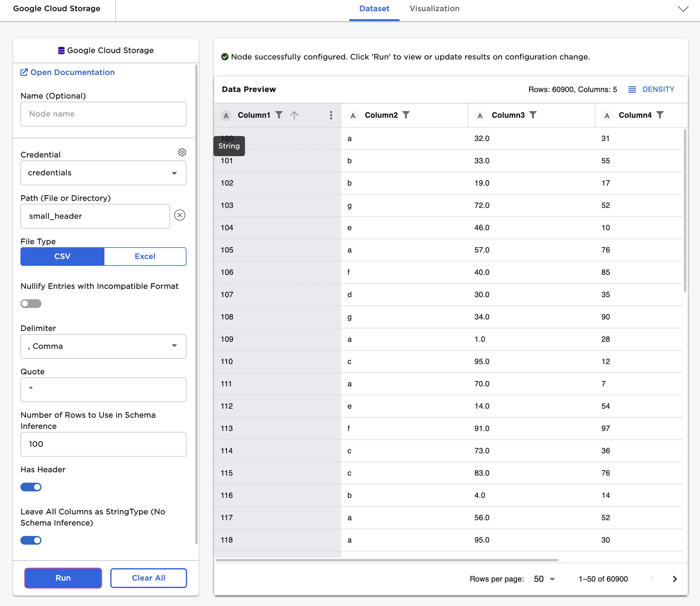This screenshot has width=700, height=606.
Task: Click the Node name input field
Action: tap(103, 114)
